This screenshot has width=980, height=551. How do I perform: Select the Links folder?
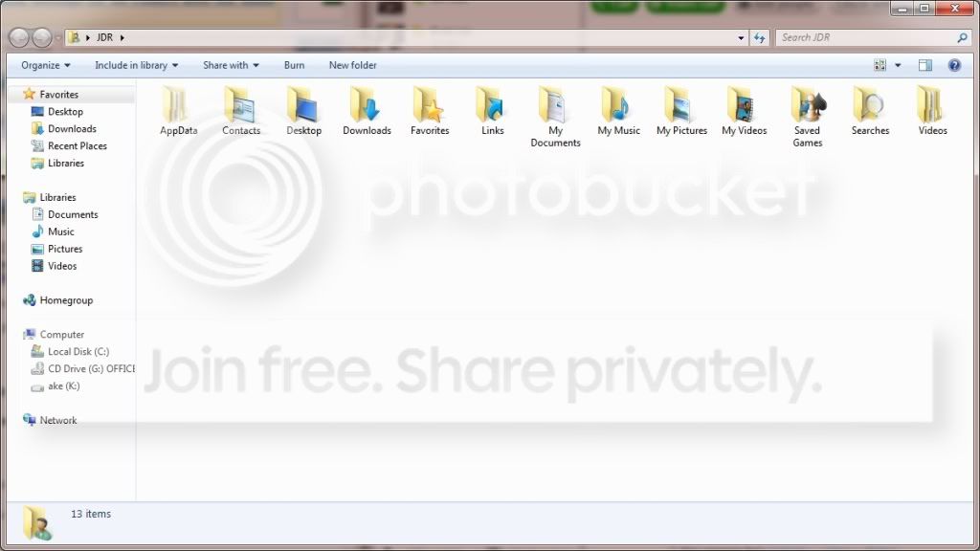pyautogui.click(x=493, y=111)
